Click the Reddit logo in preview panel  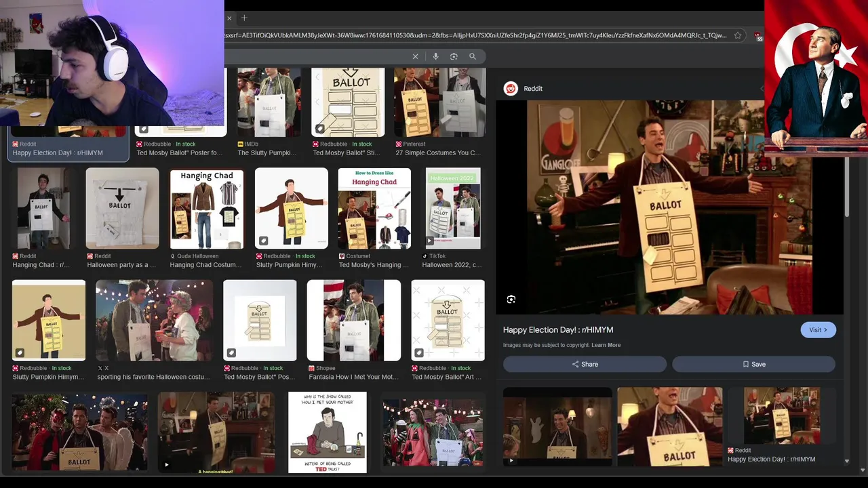(x=511, y=89)
